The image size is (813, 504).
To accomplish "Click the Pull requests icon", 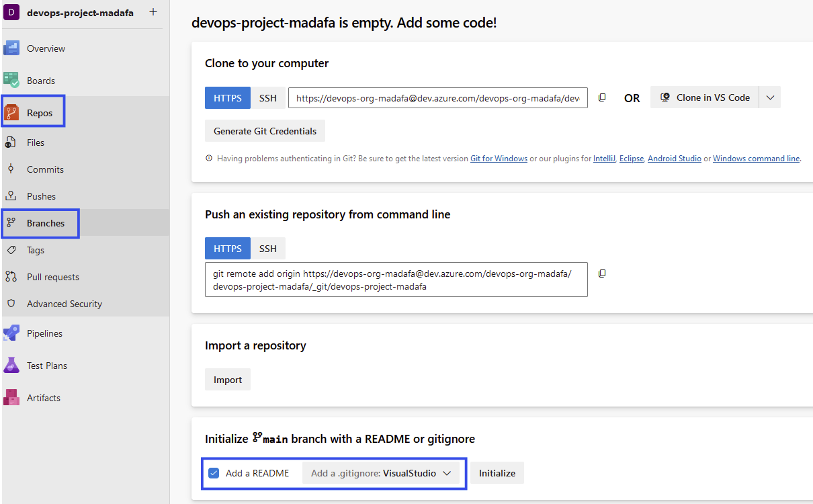I will pyautogui.click(x=11, y=277).
